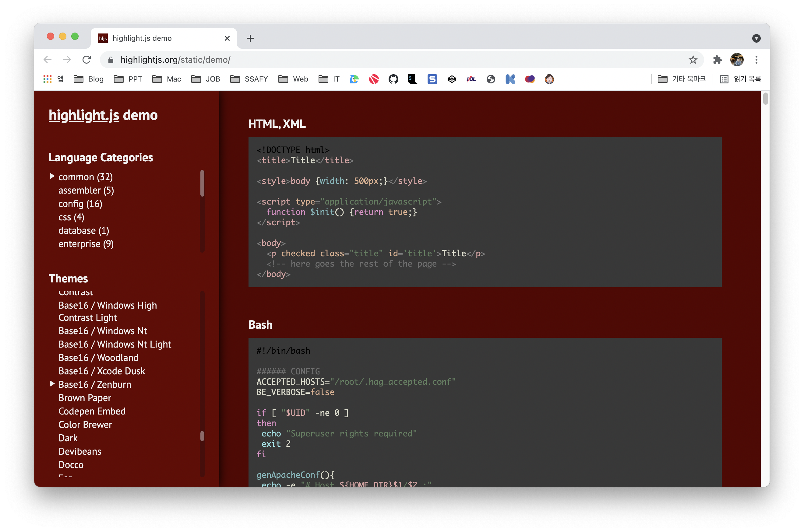Click the blue K bookmark icon

tap(510, 79)
